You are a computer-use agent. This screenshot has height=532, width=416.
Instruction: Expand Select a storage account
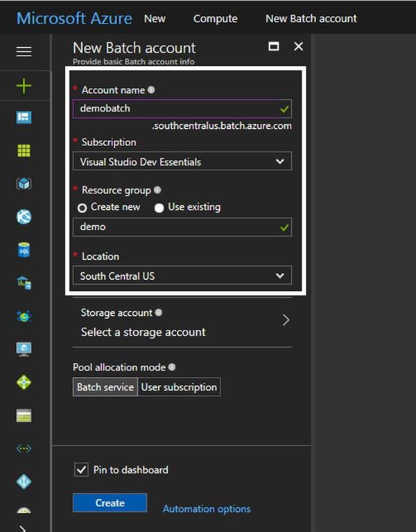coord(182,323)
